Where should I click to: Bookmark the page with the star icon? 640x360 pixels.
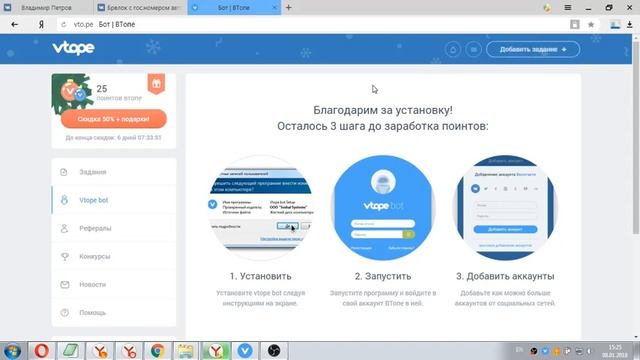coord(591,24)
